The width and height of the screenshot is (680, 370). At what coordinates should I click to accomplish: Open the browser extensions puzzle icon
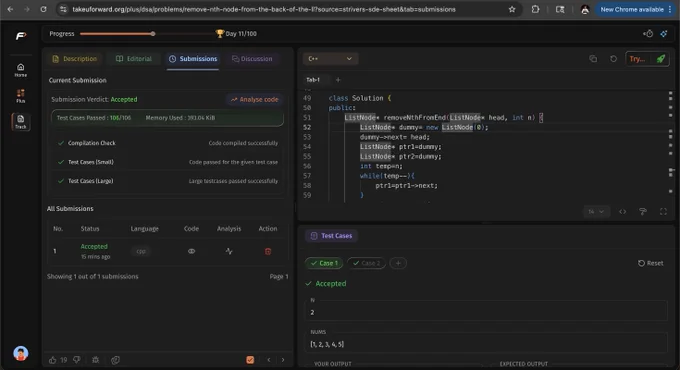pyautogui.click(x=536, y=9)
